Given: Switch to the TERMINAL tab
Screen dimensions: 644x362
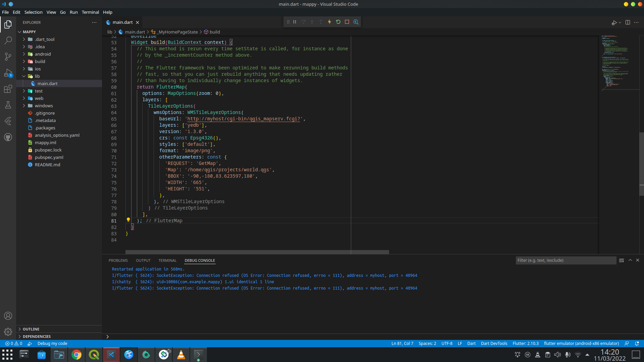Looking at the screenshot, I should (x=167, y=260).
